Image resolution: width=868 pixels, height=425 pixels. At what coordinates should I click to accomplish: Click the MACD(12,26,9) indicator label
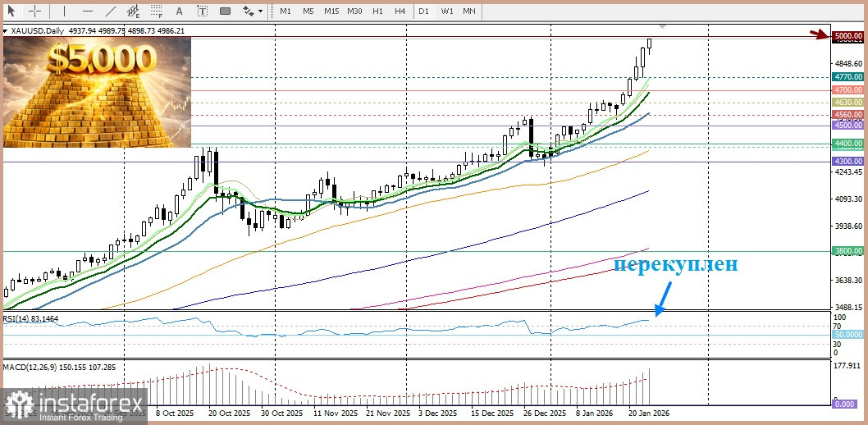click(x=61, y=367)
